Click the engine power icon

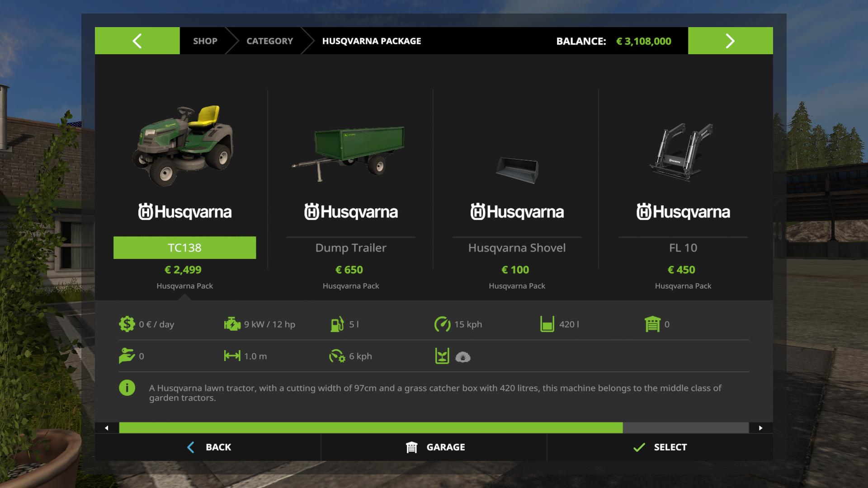tap(232, 324)
